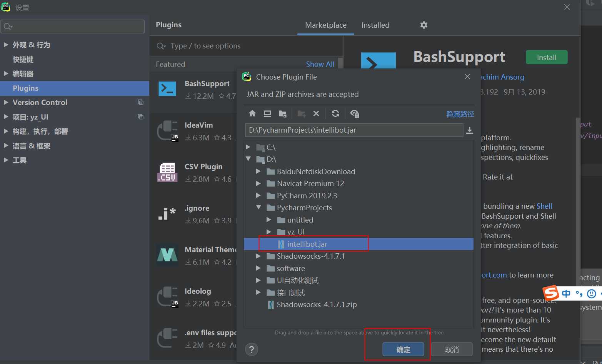Click path field with intellibot.jar

pyautogui.click(x=354, y=130)
